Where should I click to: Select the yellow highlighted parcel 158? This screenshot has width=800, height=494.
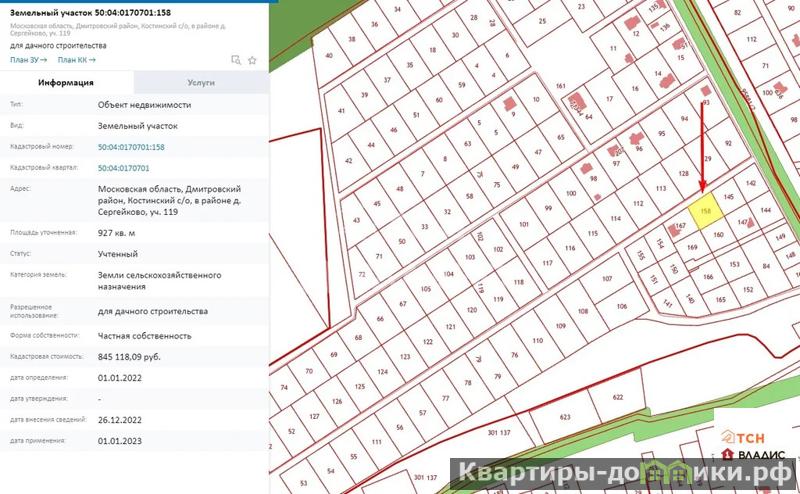705,212
